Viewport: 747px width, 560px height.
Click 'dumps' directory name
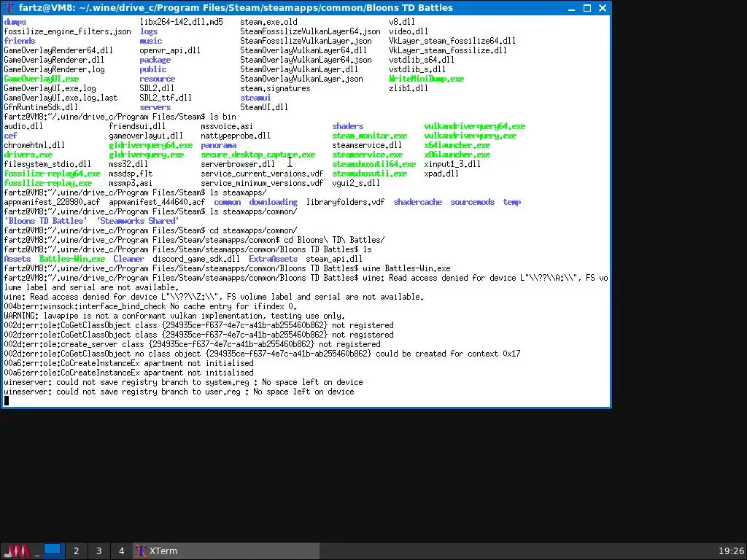click(x=15, y=22)
